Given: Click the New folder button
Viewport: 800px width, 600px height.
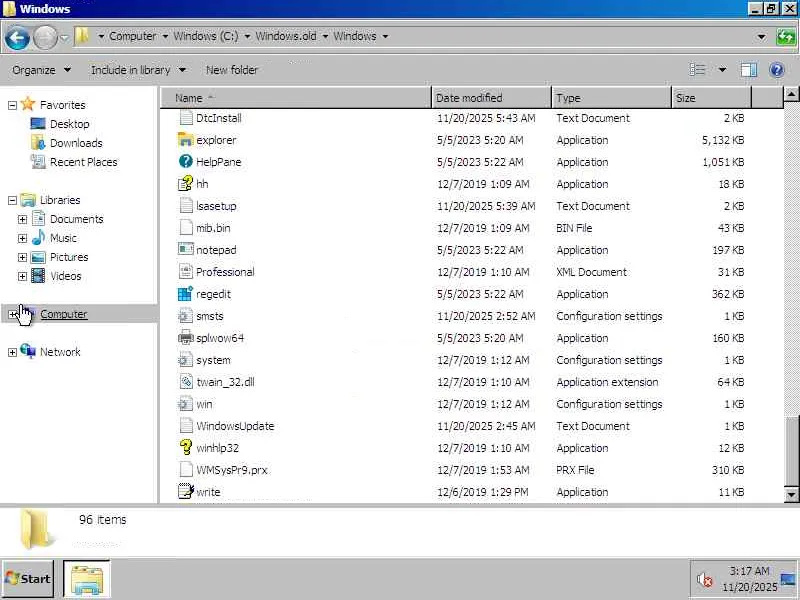Looking at the screenshot, I should [232, 70].
